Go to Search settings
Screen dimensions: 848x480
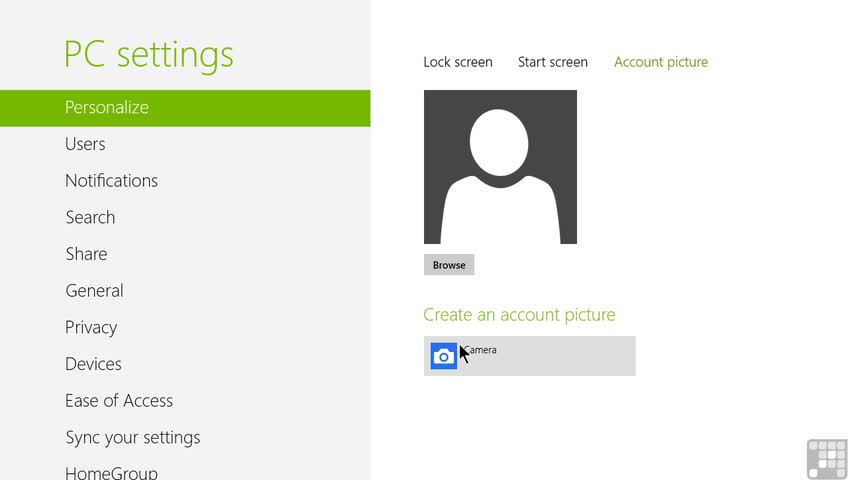(x=90, y=217)
